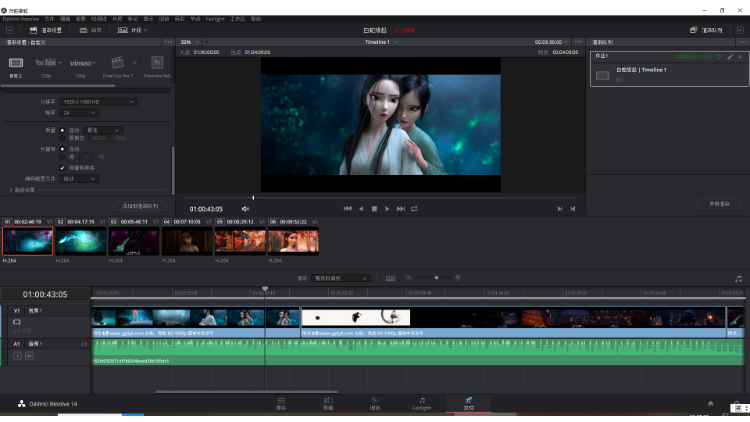Open the 00:03:30:00 viewer timecode dropdown

(x=551, y=42)
